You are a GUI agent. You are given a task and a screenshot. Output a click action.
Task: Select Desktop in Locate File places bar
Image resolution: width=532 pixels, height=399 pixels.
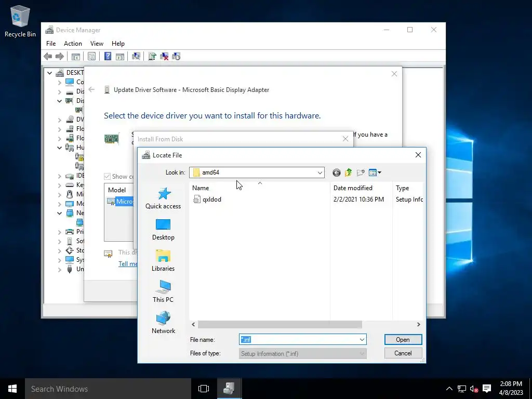coord(163,230)
